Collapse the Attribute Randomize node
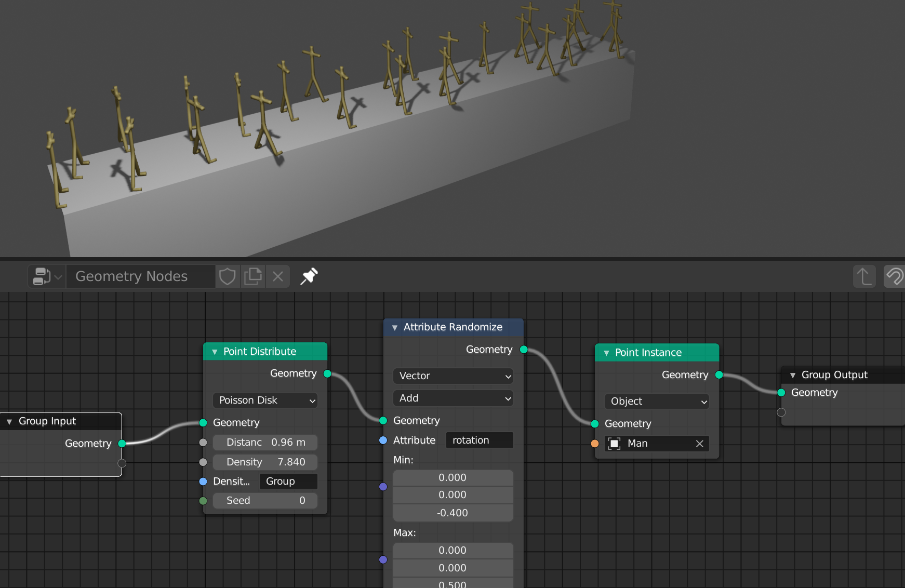Viewport: 905px width, 588px height. [x=395, y=327]
